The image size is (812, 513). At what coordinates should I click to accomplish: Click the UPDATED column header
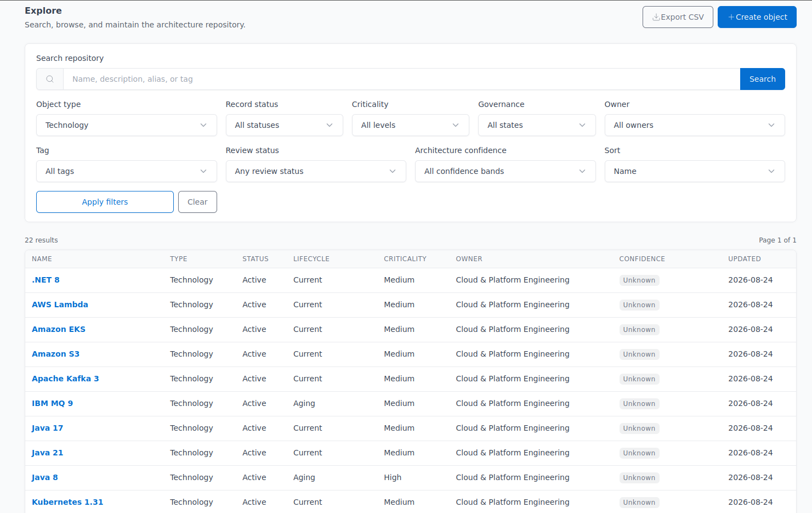(745, 259)
